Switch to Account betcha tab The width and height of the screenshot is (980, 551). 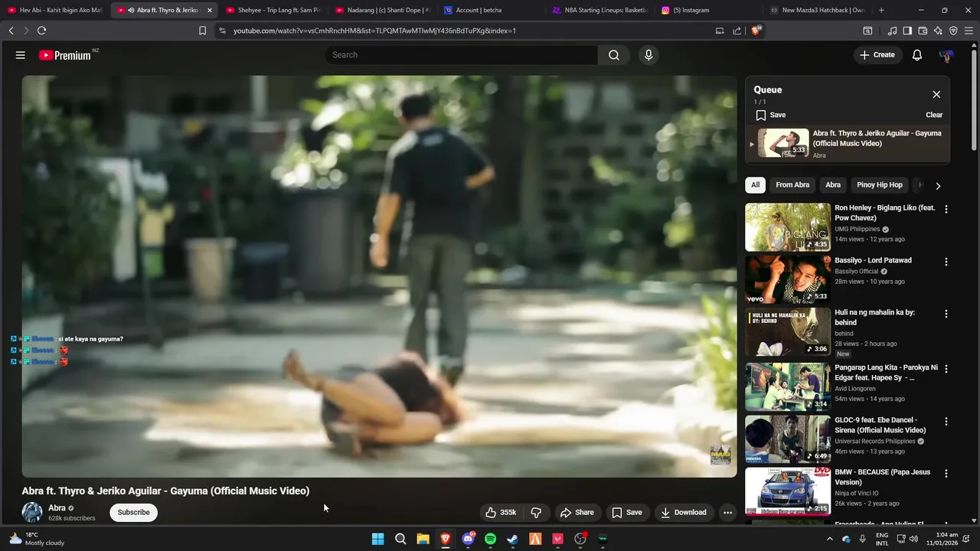click(x=494, y=10)
